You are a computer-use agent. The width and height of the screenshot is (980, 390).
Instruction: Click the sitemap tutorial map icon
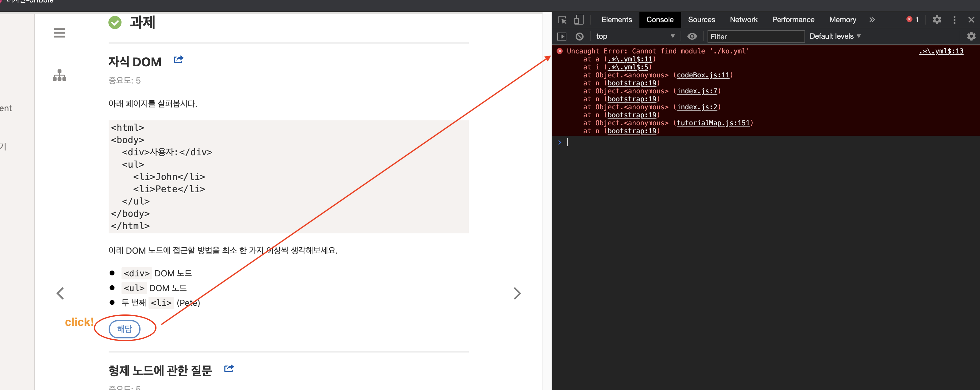coord(59,76)
